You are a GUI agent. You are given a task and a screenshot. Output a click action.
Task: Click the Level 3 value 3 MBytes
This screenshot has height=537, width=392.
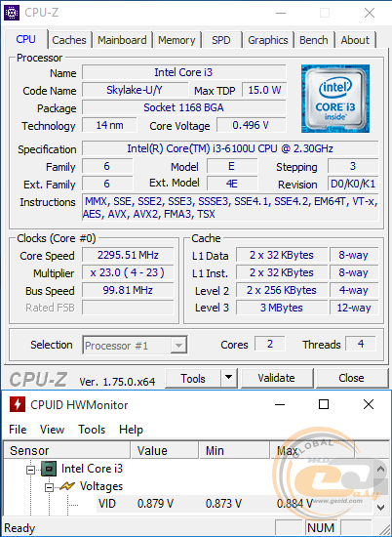282,308
